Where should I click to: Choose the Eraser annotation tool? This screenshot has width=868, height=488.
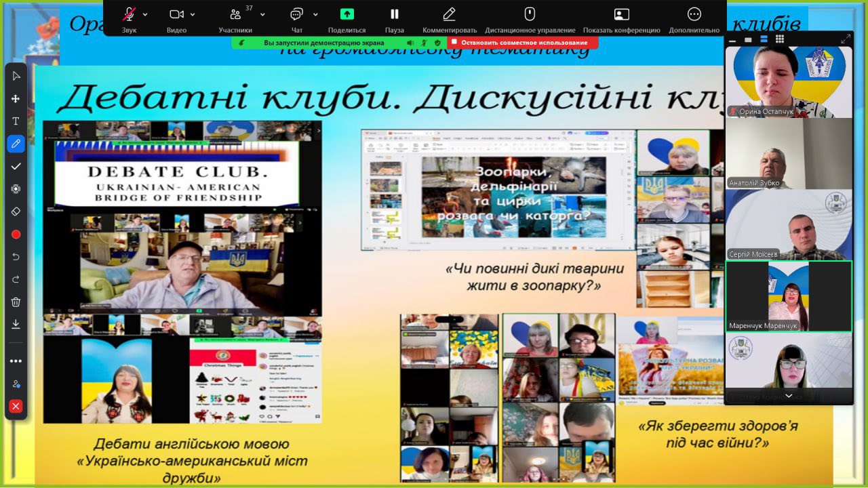tap(16, 211)
